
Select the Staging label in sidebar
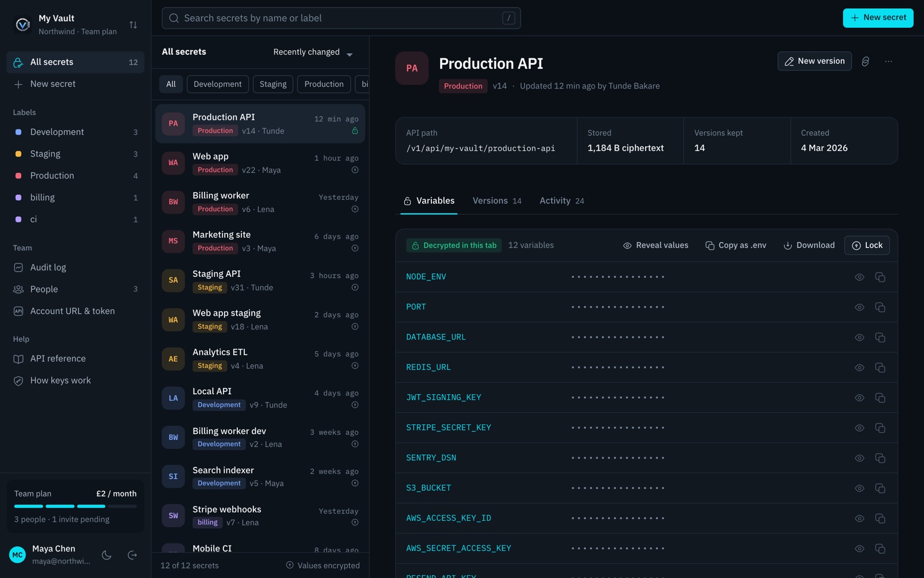(x=75, y=154)
